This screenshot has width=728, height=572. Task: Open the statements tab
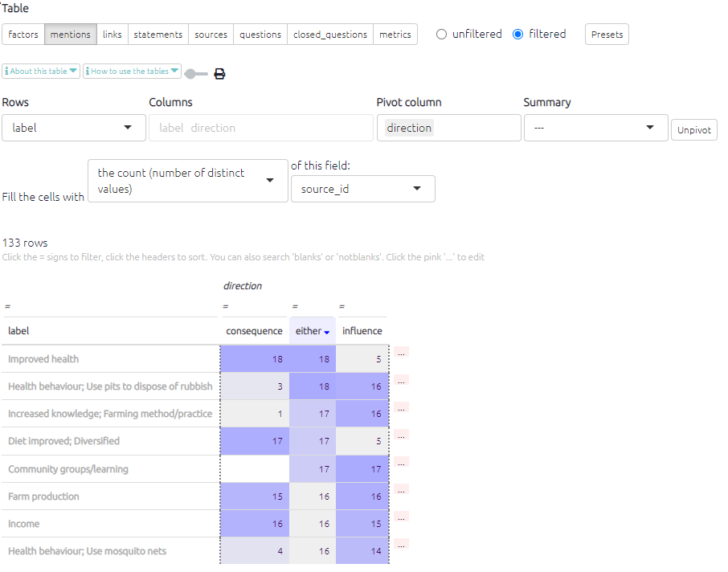click(157, 35)
